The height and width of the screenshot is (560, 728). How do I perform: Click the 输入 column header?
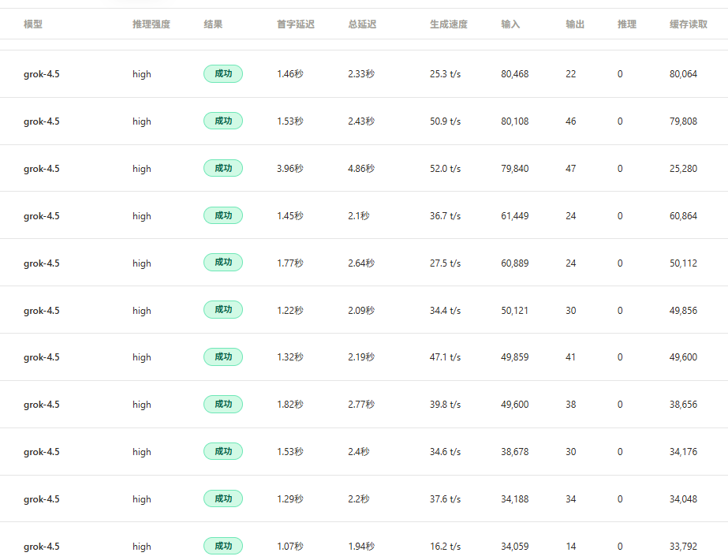[510, 24]
